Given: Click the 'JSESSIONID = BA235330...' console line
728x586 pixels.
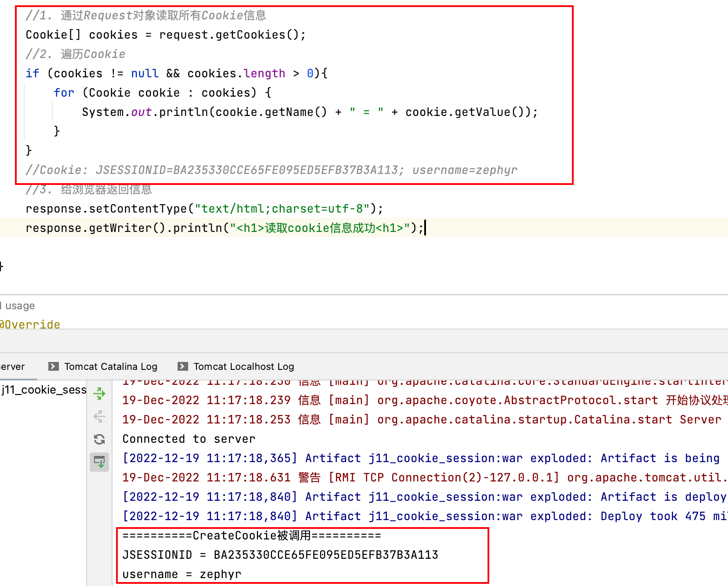Looking at the screenshot, I should pyautogui.click(x=280, y=555).
